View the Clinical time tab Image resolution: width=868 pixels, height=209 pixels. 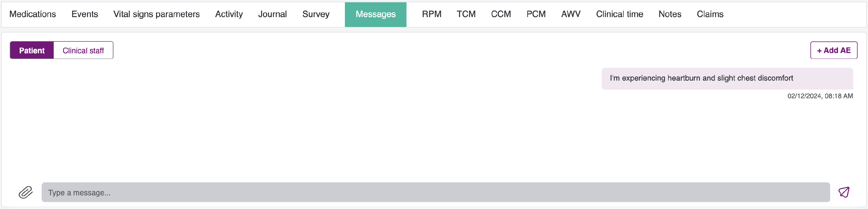pos(619,14)
